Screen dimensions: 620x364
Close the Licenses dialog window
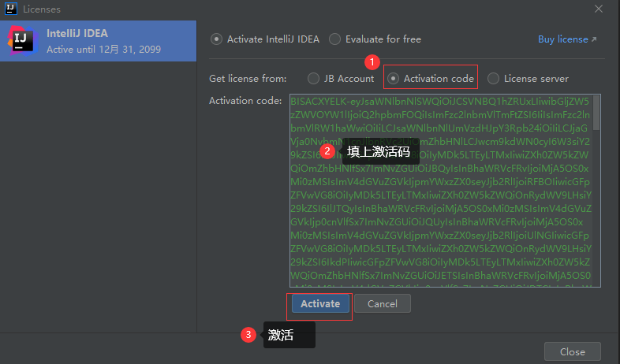coord(599,9)
